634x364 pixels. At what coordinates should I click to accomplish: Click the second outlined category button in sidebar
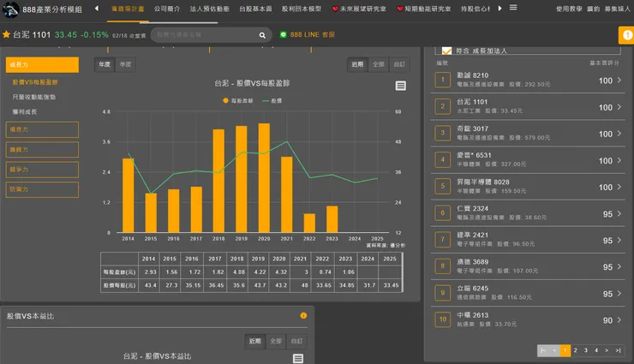[42, 150]
